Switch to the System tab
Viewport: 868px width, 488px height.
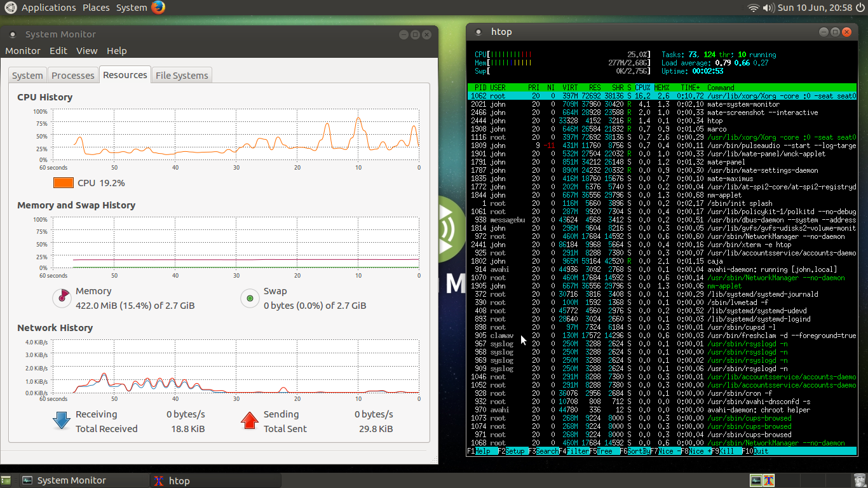tap(28, 75)
